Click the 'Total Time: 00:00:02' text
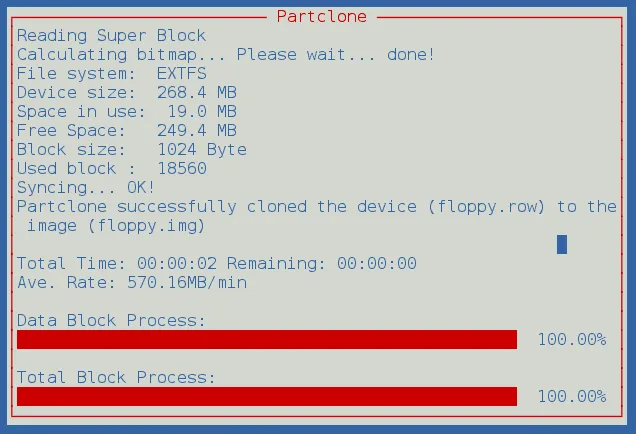 (x=116, y=264)
